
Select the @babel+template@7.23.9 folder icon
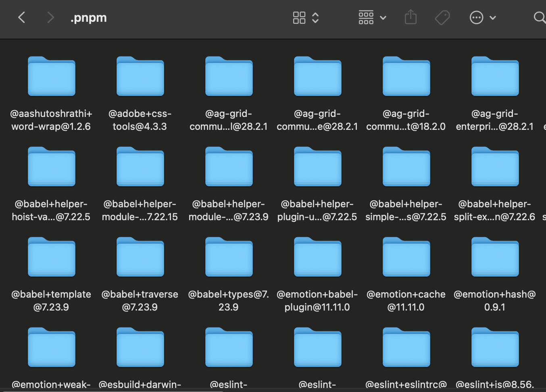(x=52, y=257)
